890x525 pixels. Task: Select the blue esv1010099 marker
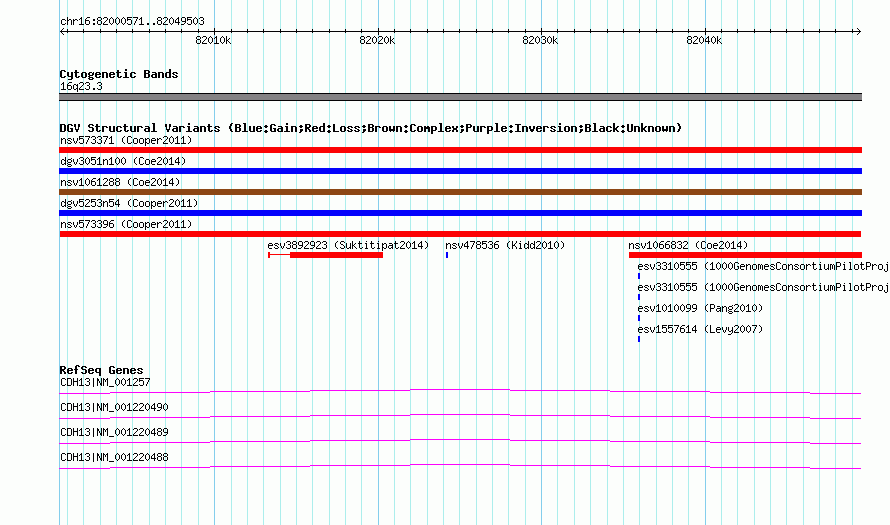point(639,318)
